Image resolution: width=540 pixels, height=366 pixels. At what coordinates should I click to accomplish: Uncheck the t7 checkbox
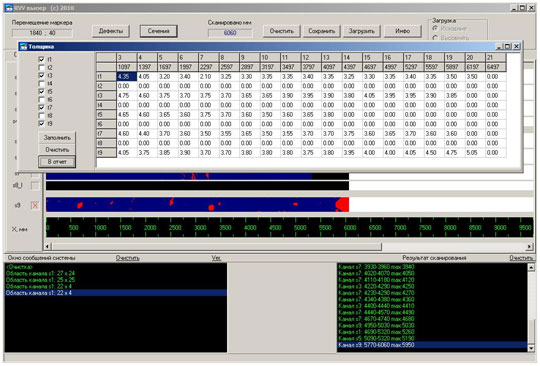[41, 107]
